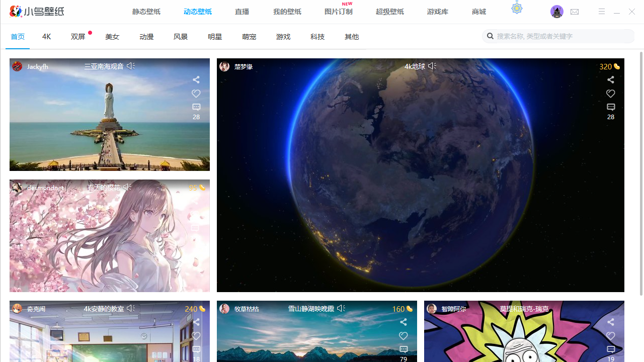Screen dimensions: 644x362
Task: Click the 小鸟壁纸 logo
Action: [x=36, y=11]
